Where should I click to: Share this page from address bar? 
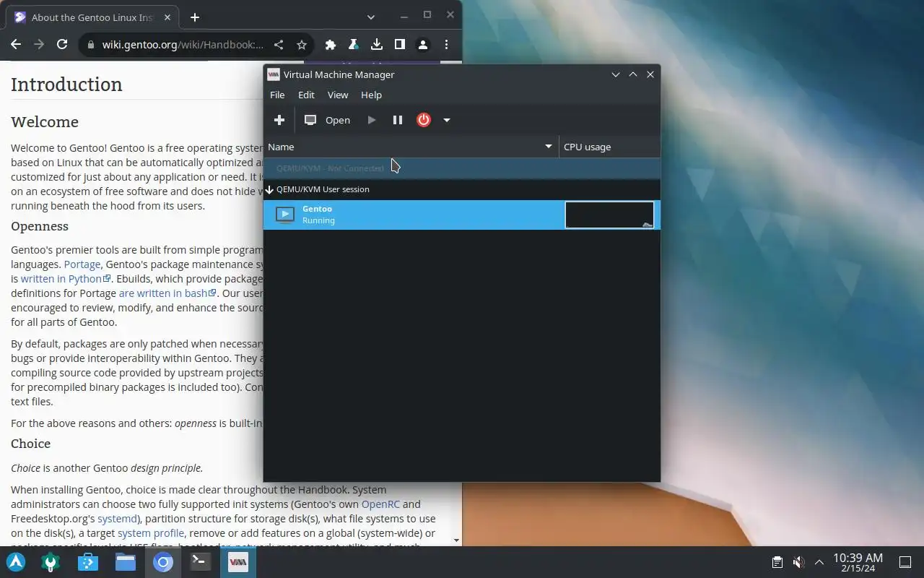click(279, 45)
